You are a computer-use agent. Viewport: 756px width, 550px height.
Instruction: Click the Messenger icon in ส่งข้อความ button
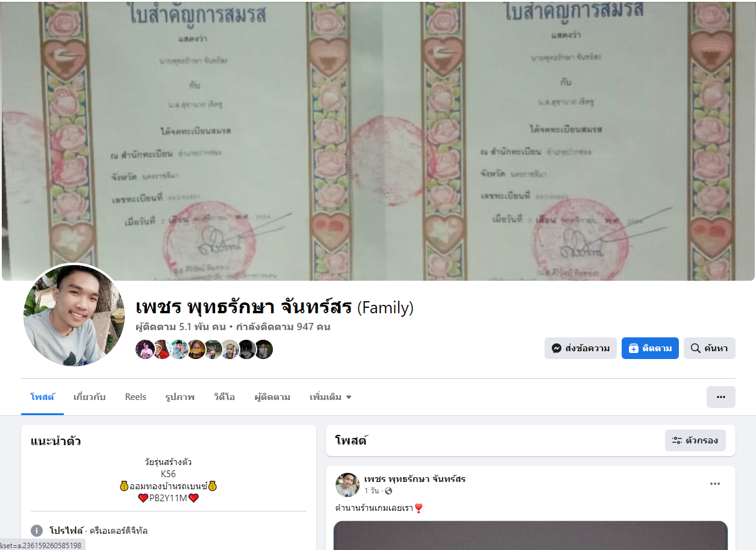pos(557,348)
